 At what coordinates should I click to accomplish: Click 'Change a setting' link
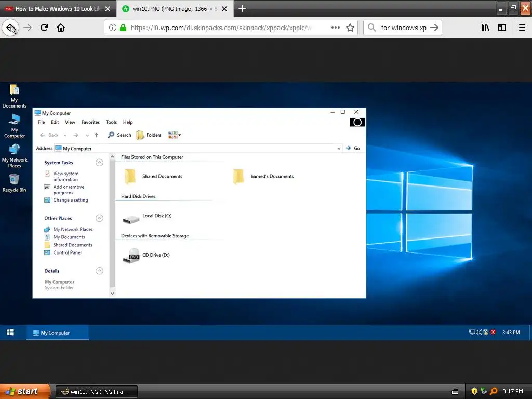click(71, 200)
